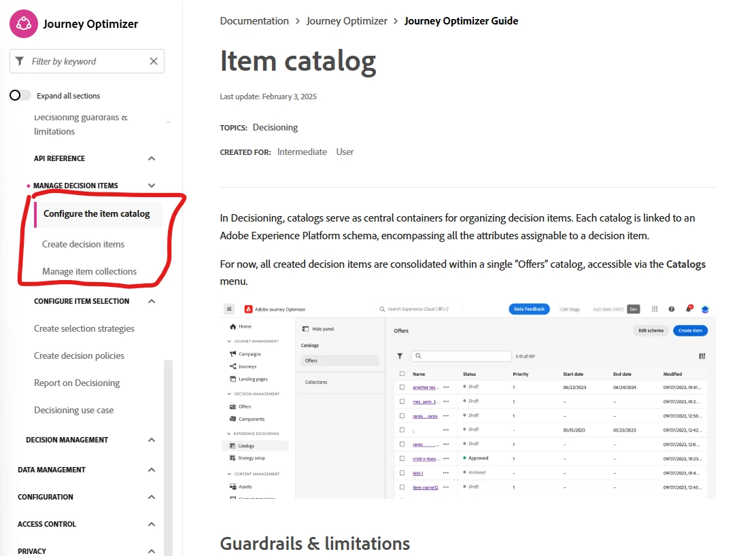Toggle ACCESS CONTROL section chevron
756x556 pixels.
[152, 524]
